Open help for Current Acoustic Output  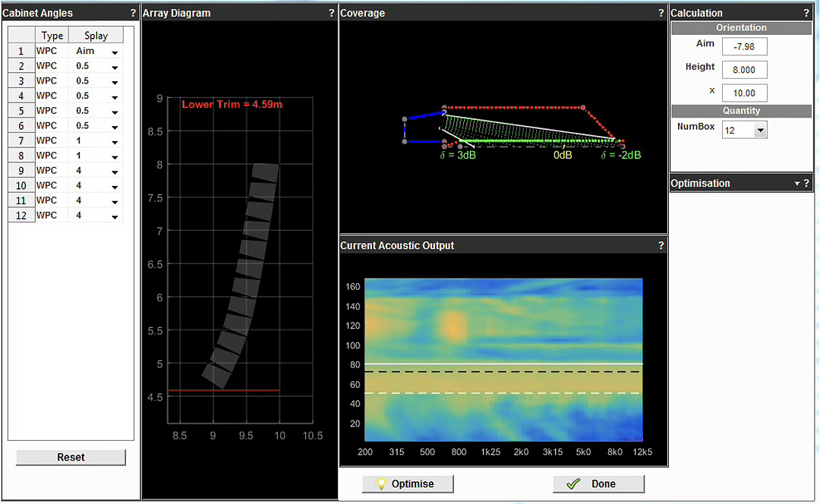point(661,245)
